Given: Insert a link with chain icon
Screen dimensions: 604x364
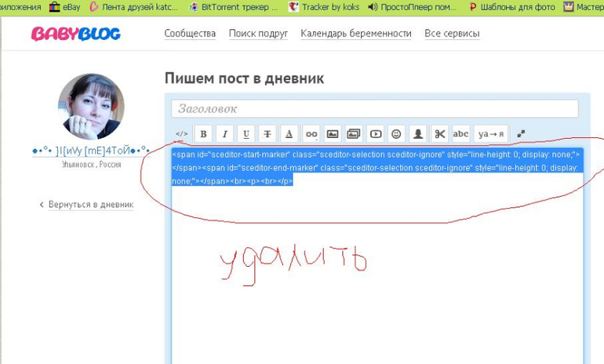Looking at the screenshot, I should 311,134.
